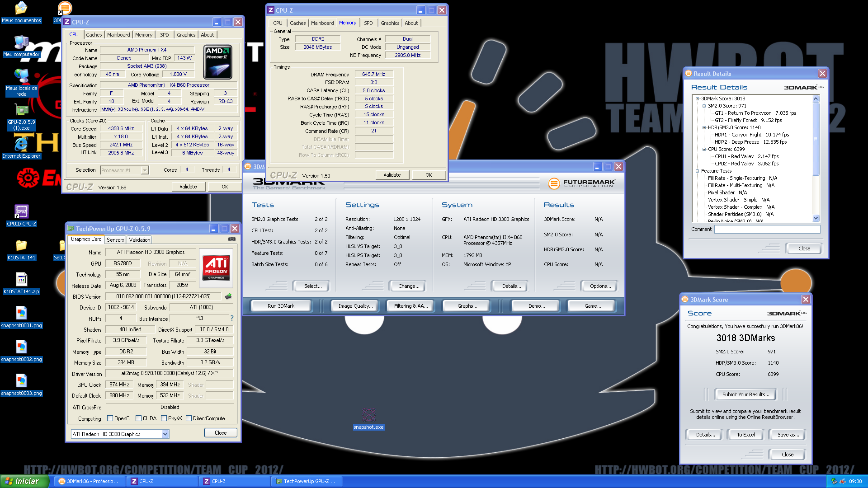Click Close button in GPU-Z window
The height and width of the screenshot is (488, 868).
point(221,433)
